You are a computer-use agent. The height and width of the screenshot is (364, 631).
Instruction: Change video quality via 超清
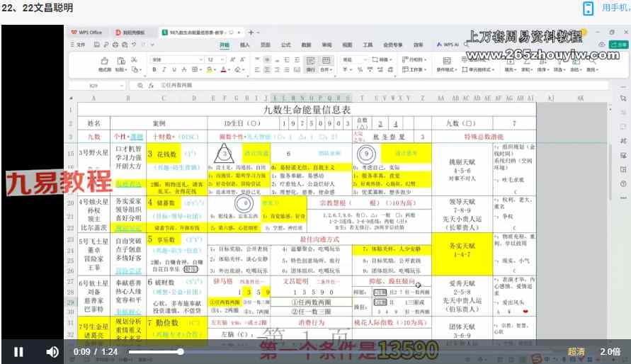point(576,351)
